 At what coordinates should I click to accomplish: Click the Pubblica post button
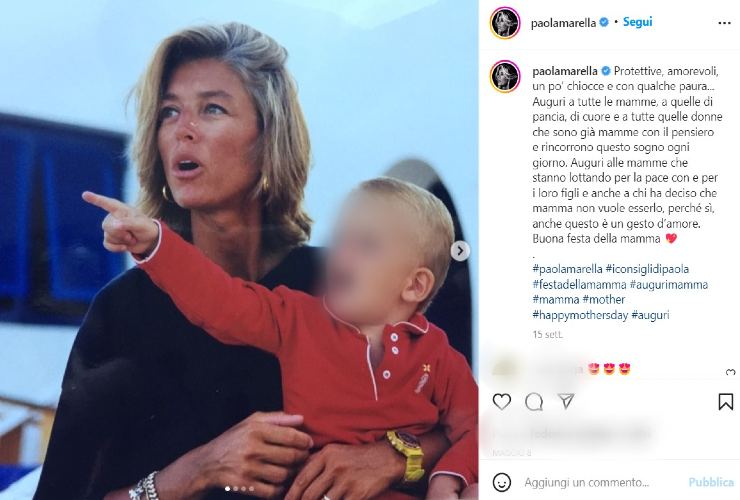[711, 482]
